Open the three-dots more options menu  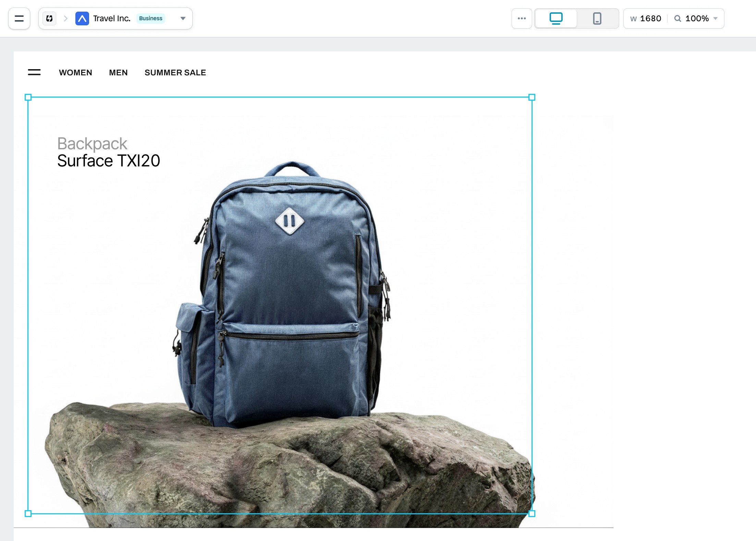click(x=522, y=18)
